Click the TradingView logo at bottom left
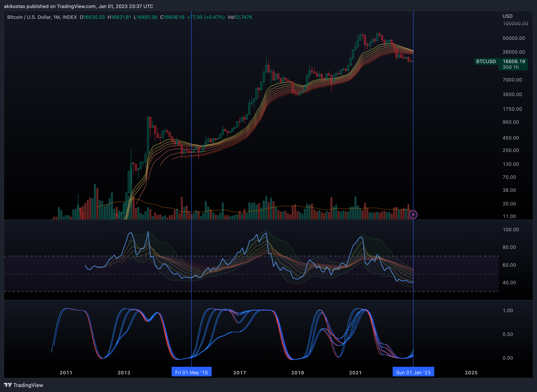Image resolution: width=537 pixels, height=392 pixels. (x=23, y=385)
